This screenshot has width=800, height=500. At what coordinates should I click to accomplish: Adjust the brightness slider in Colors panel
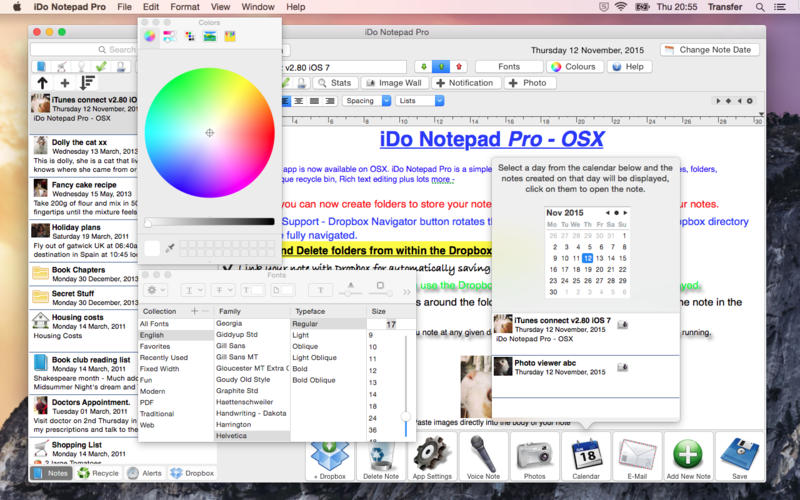pos(210,221)
